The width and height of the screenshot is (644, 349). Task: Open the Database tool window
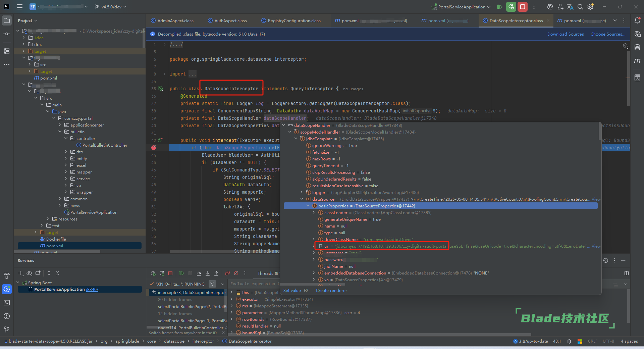(x=637, y=47)
